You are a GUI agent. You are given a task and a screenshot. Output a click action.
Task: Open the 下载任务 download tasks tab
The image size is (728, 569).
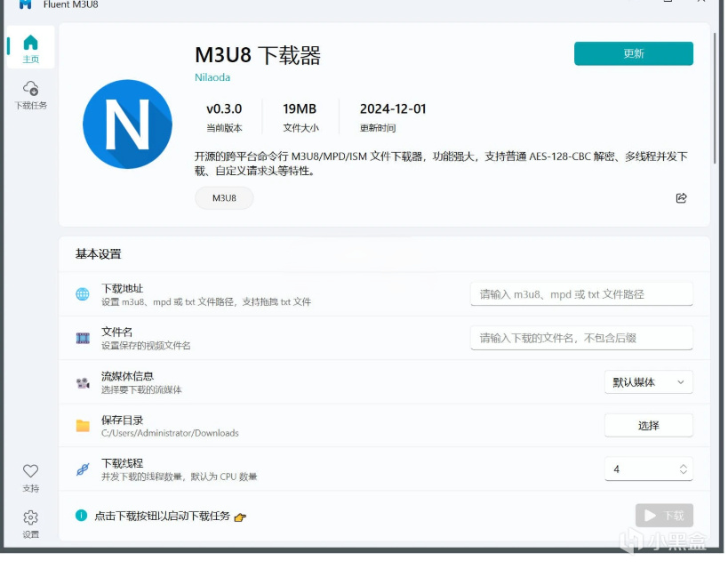(30, 95)
